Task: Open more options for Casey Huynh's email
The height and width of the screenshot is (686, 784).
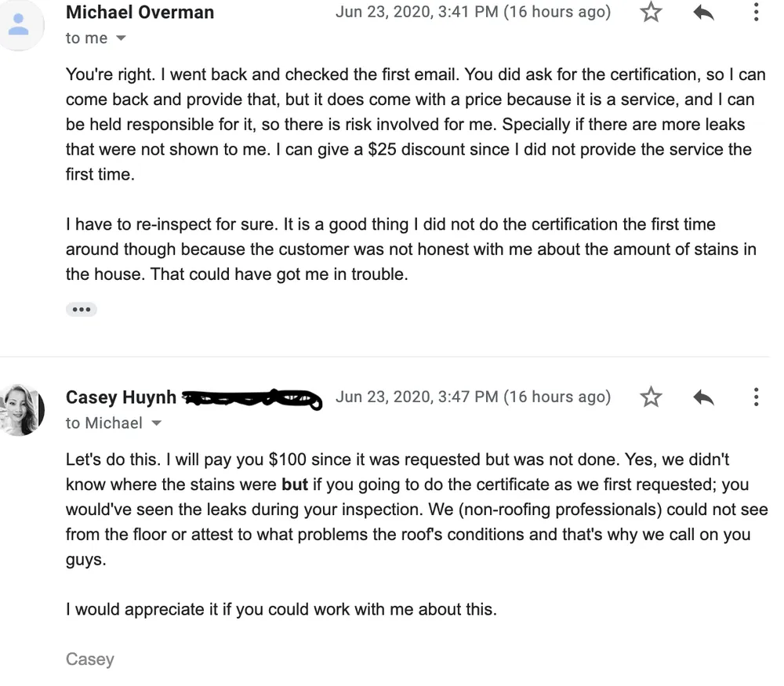Action: coord(756,397)
